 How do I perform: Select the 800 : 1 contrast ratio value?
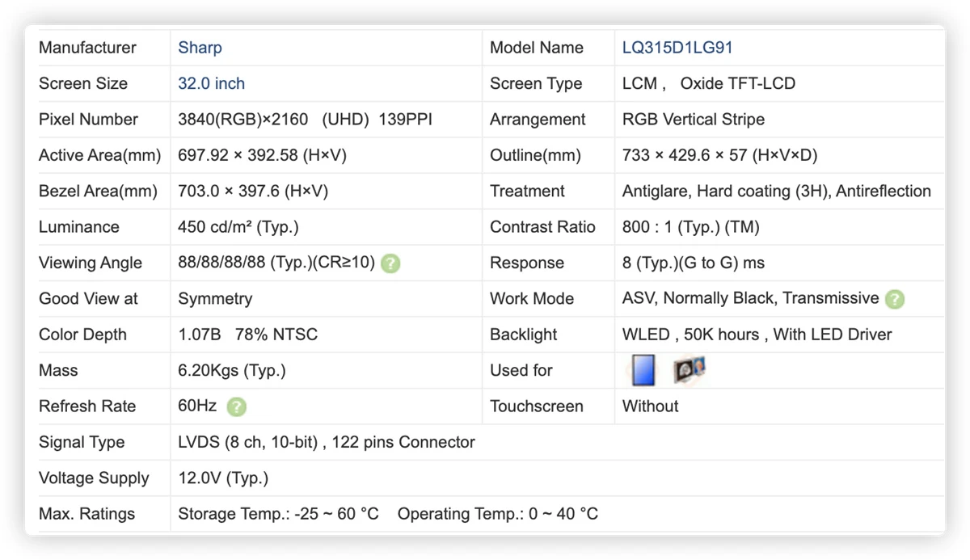691,227
